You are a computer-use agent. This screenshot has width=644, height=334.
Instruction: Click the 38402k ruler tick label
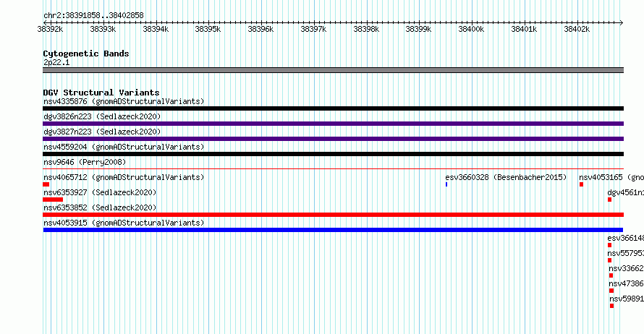[577, 29]
